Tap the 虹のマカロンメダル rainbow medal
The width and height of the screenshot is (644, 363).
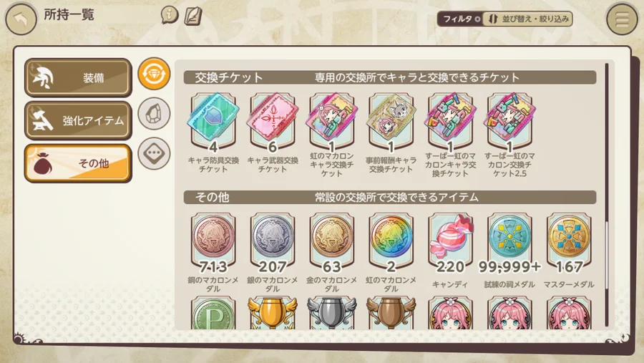click(x=391, y=251)
